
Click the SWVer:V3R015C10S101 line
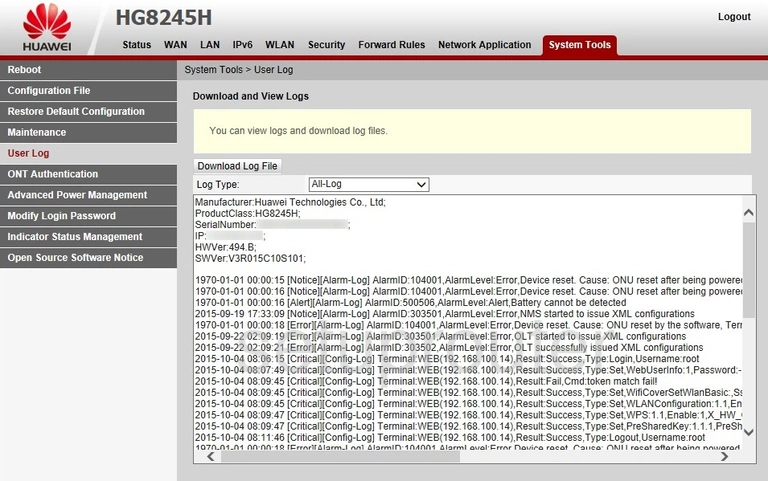coord(250,259)
